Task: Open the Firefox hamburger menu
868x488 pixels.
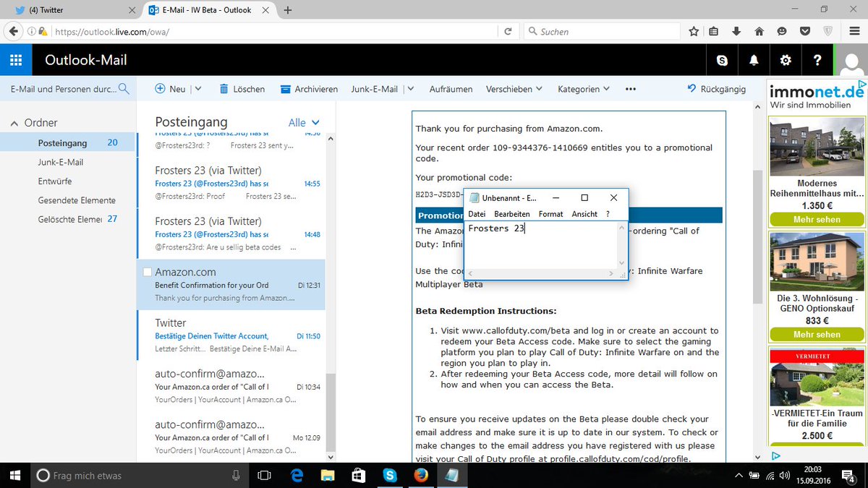Action: [853, 31]
